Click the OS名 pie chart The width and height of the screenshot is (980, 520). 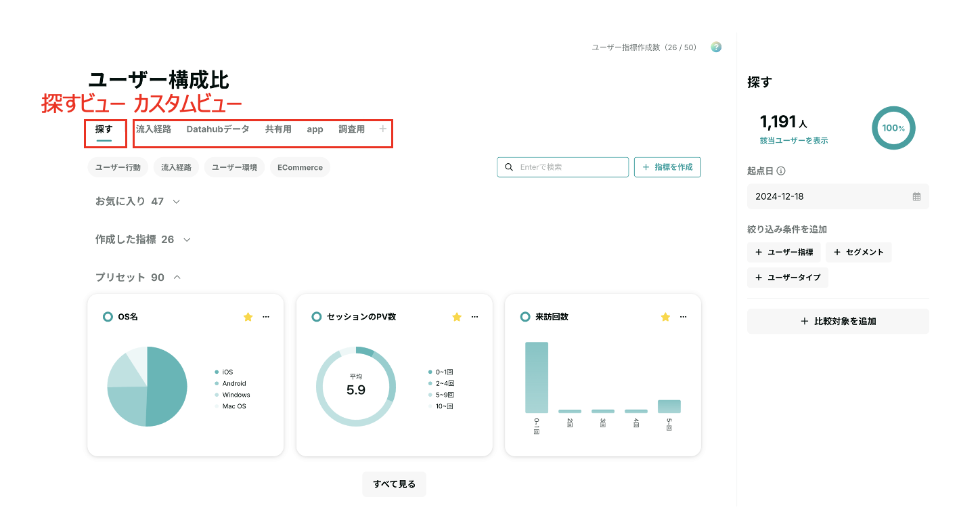tap(147, 387)
